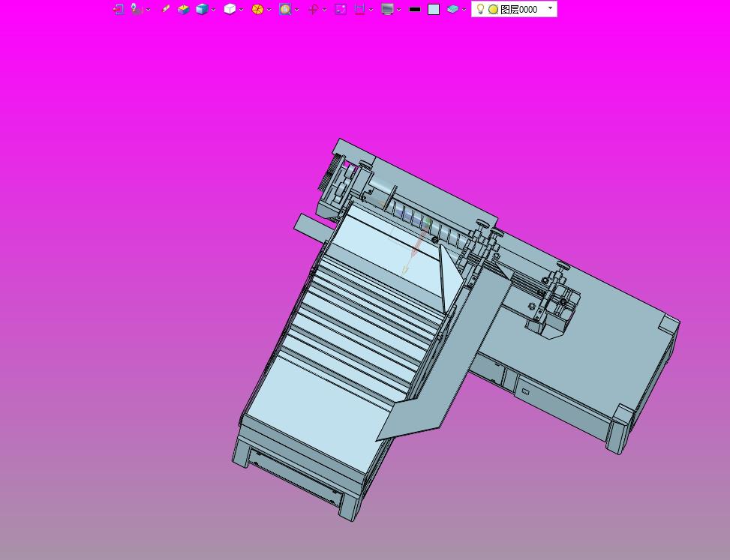Click the light blue fill swatch
Viewport: 730px width, 560px height.
434,9
